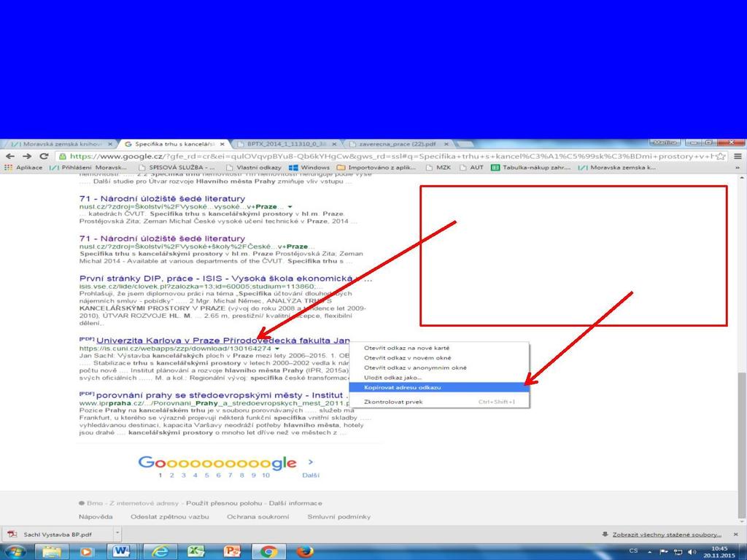Open Ochrana soukromí footer link

click(258, 517)
